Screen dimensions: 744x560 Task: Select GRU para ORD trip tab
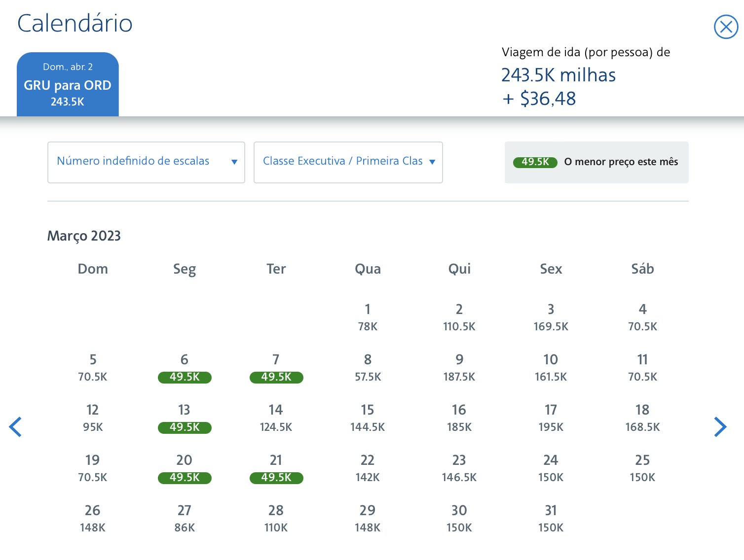point(68,84)
